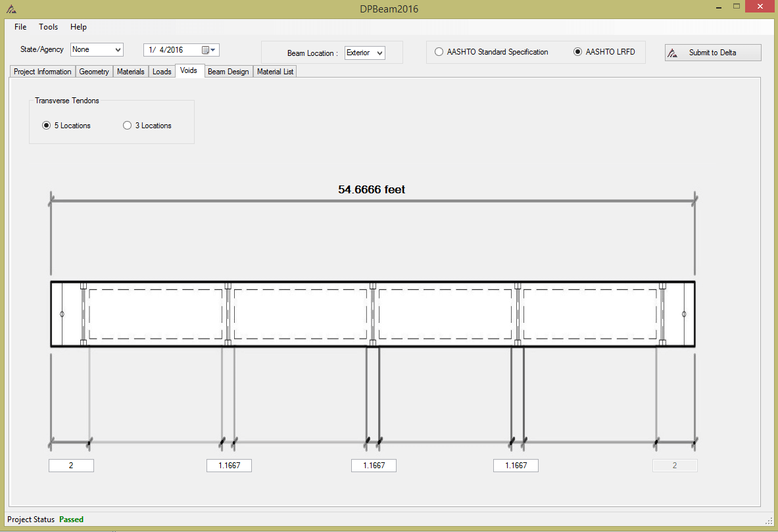
Task: Switch to the Geometry tab
Action: 94,72
